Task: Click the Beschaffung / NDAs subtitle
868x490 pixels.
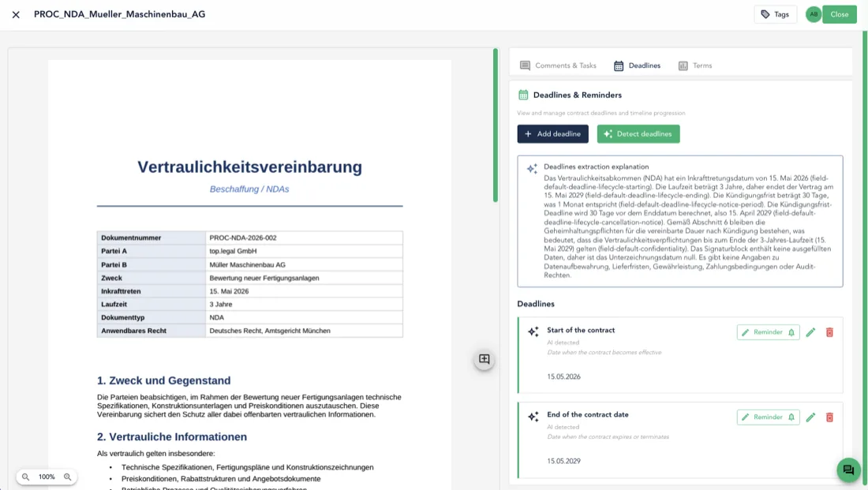Action: click(x=249, y=189)
